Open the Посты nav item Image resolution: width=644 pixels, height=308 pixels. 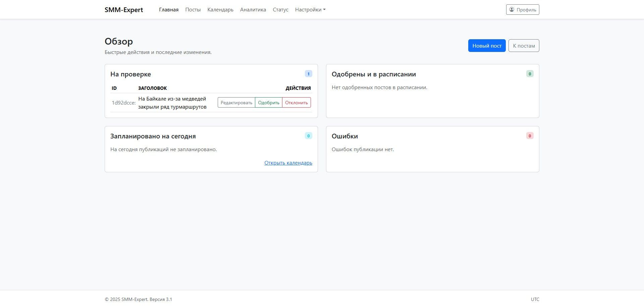click(193, 10)
